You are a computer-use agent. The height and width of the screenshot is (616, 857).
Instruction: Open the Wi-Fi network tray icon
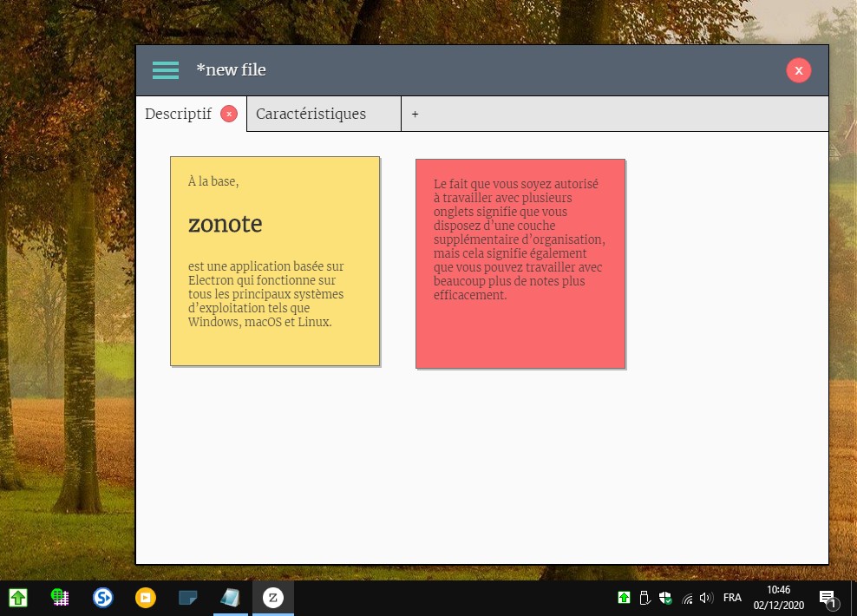(687, 599)
